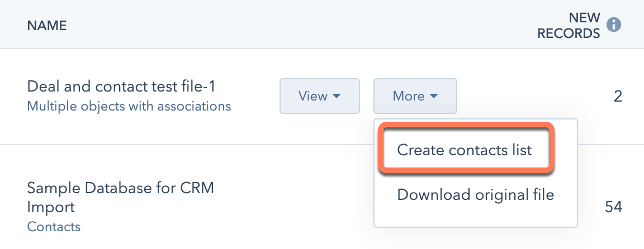The height and width of the screenshot is (249, 644).
Task: Click the caret arrow on View button
Action: point(337,97)
